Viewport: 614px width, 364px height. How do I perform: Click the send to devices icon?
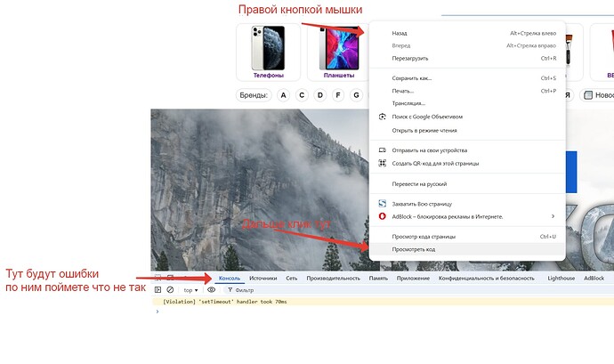382,150
